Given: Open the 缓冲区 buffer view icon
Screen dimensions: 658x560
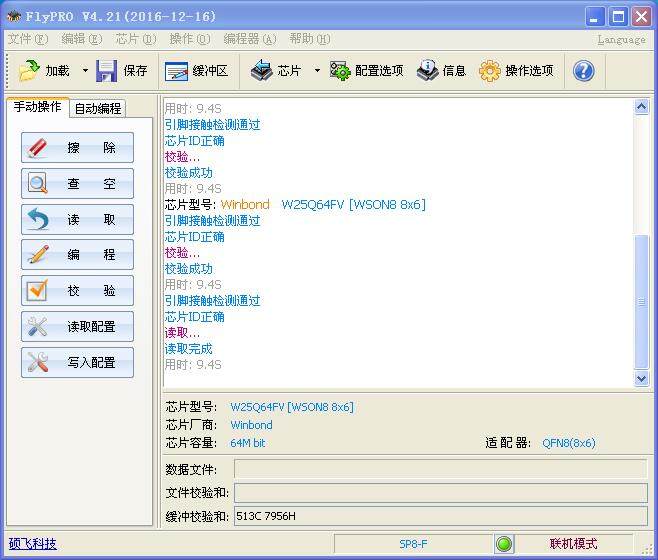Looking at the screenshot, I should (176, 71).
